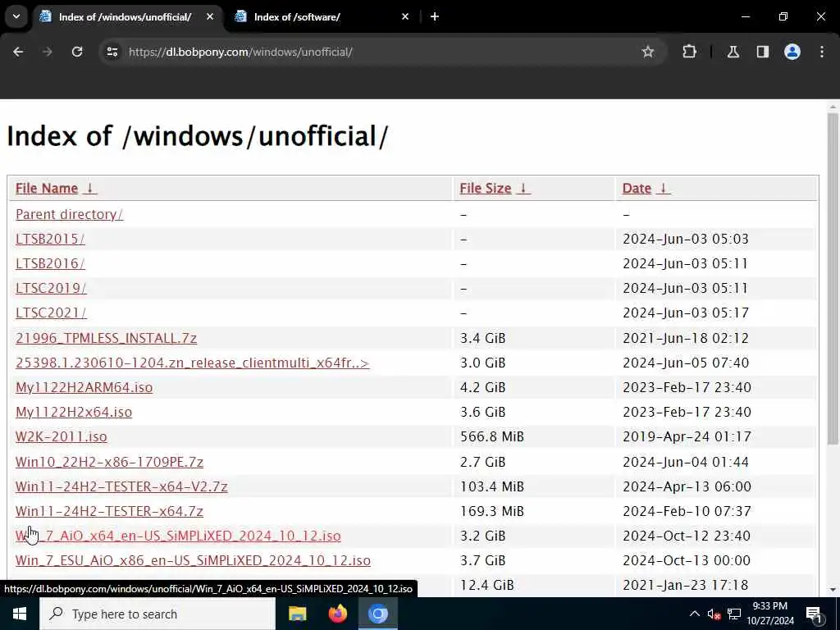Sort the listing by File Name

(56, 189)
